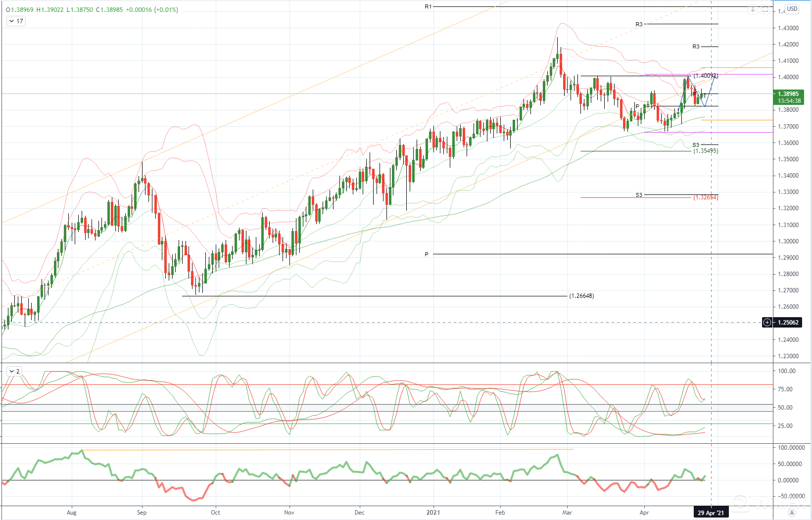
Task: Click the 29 Apr '21 date label
Action: (711, 513)
